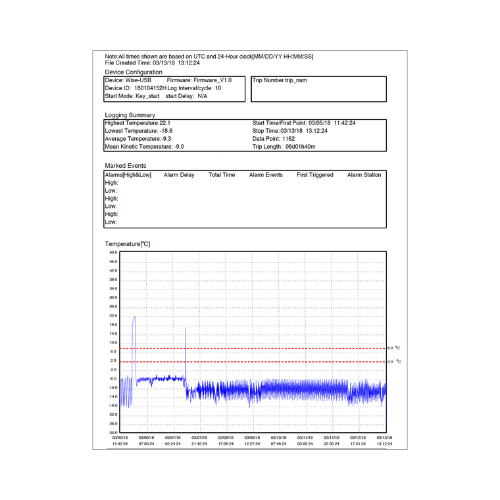This screenshot has width=500, height=500.
Task: Click the '11:42:24' first x-axis time label
Action: coord(120,444)
